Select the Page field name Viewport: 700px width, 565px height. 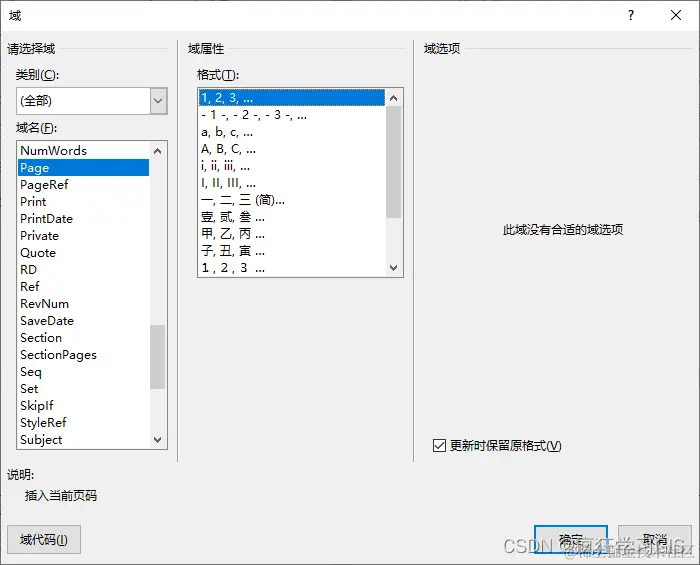83,168
